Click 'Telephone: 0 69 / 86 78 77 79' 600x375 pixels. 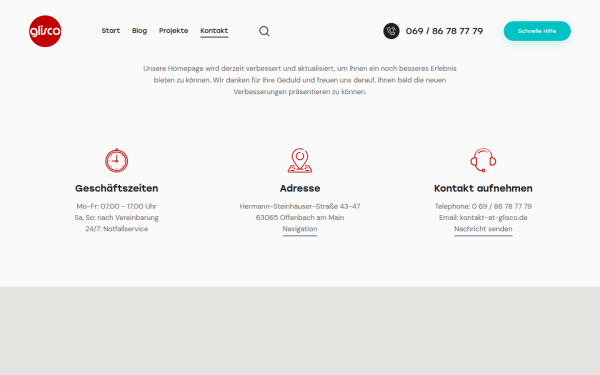pos(483,206)
